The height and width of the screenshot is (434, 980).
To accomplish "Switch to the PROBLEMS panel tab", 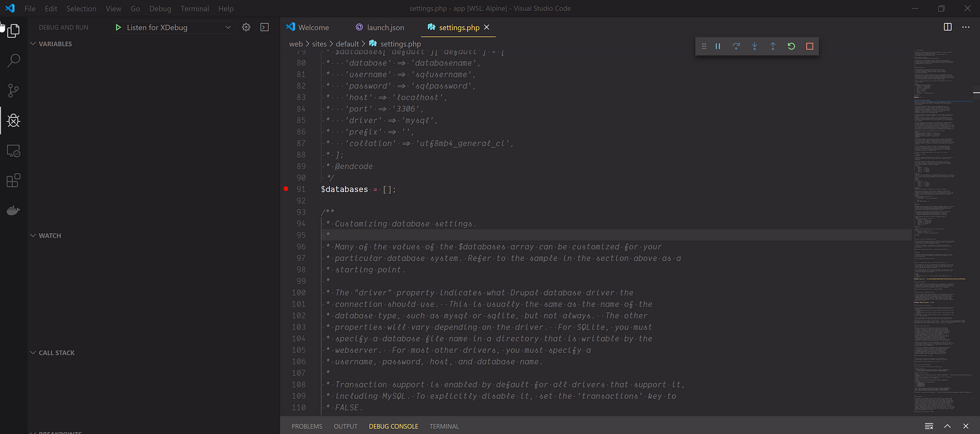I will coord(307,426).
